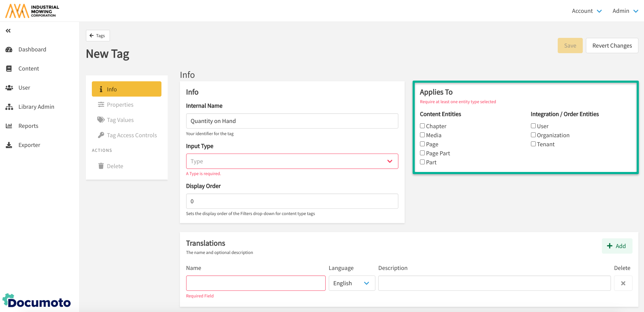This screenshot has width=644, height=312.
Task: Click the Revert Changes button
Action: (x=612, y=46)
